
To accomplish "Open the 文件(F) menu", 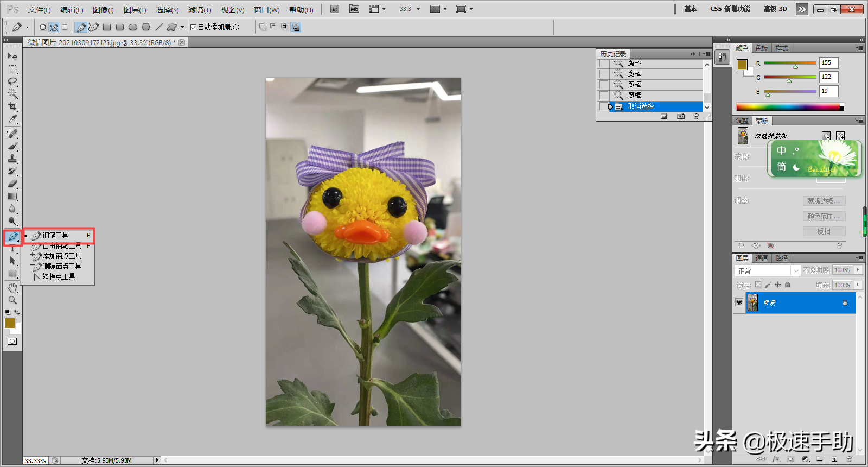I will coord(40,10).
